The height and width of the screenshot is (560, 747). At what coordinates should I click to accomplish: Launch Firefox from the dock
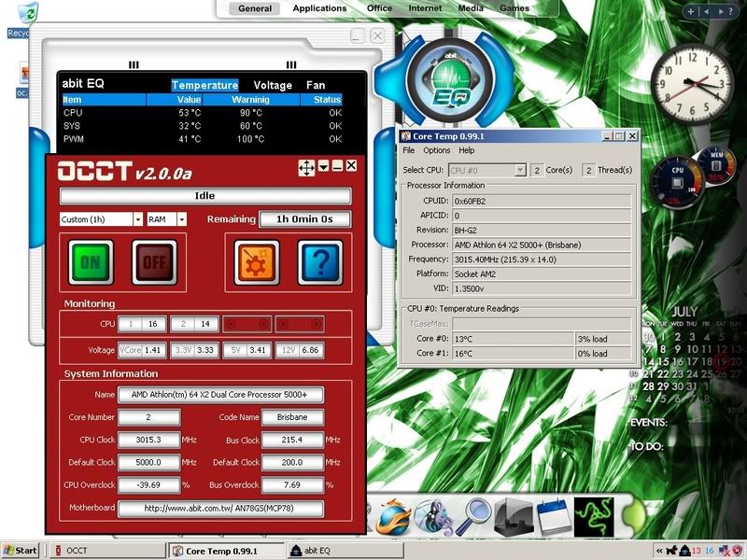395,518
